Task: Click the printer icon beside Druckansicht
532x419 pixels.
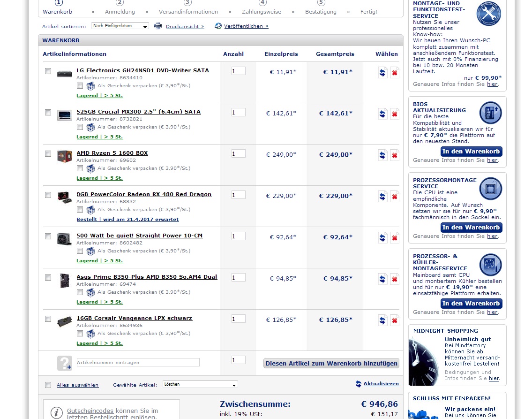Action: click(158, 26)
